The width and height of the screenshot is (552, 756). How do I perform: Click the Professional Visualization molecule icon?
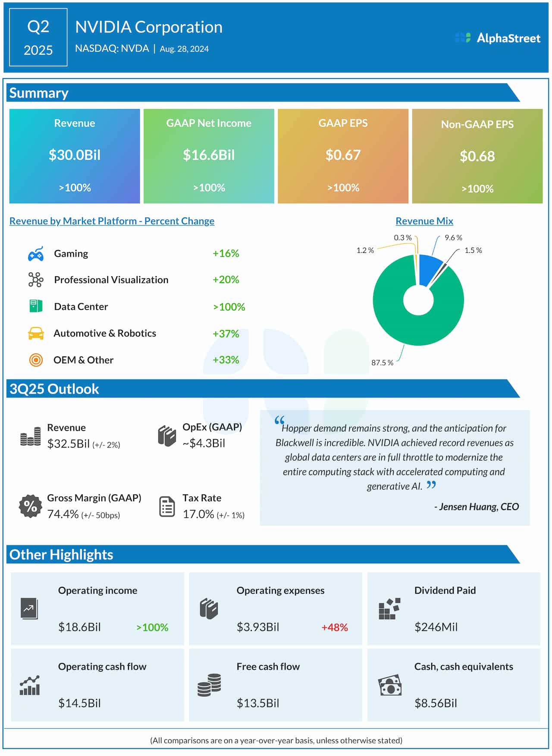35,280
